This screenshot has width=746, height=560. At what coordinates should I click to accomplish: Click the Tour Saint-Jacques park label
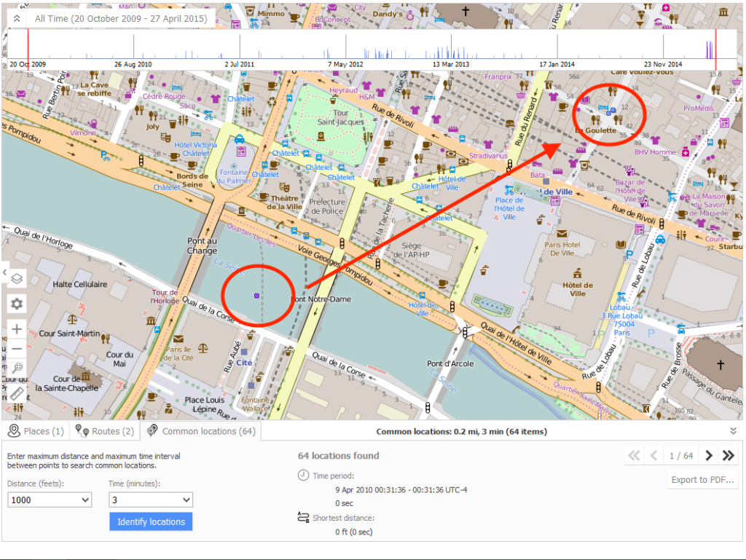[340, 117]
